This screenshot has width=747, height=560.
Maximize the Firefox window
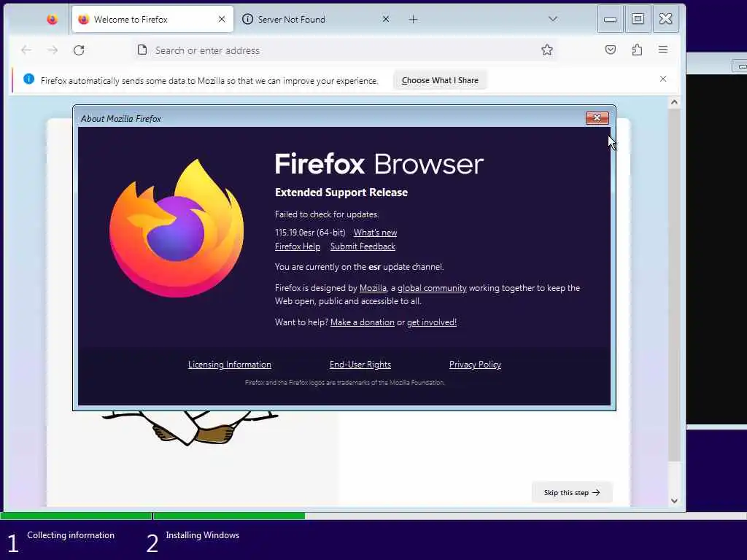pos(638,19)
